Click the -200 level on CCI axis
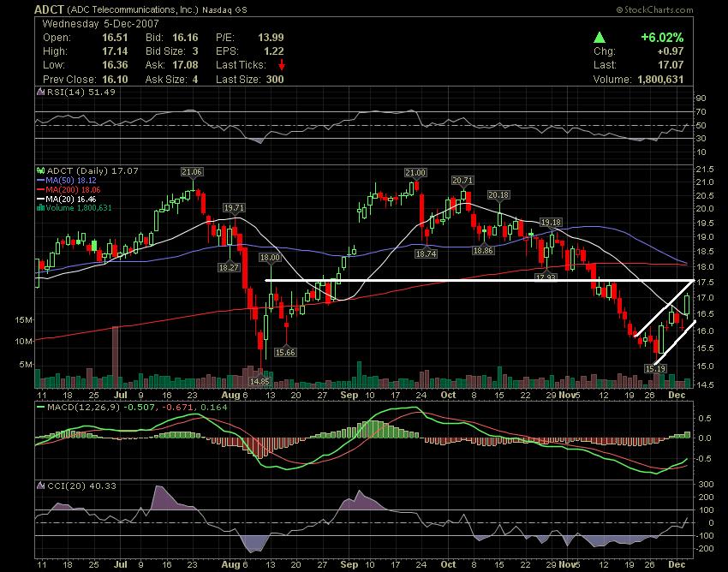This screenshot has height=572, width=728. click(705, 548)
